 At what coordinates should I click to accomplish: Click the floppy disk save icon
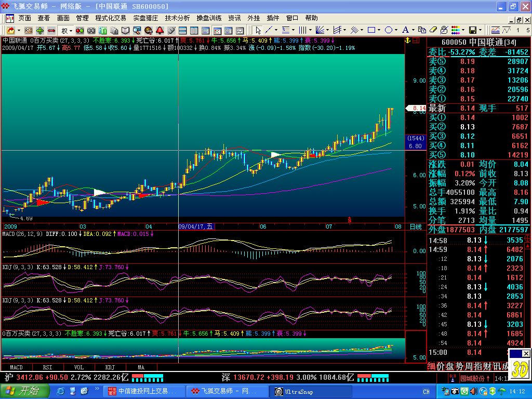tap(473, 30)
